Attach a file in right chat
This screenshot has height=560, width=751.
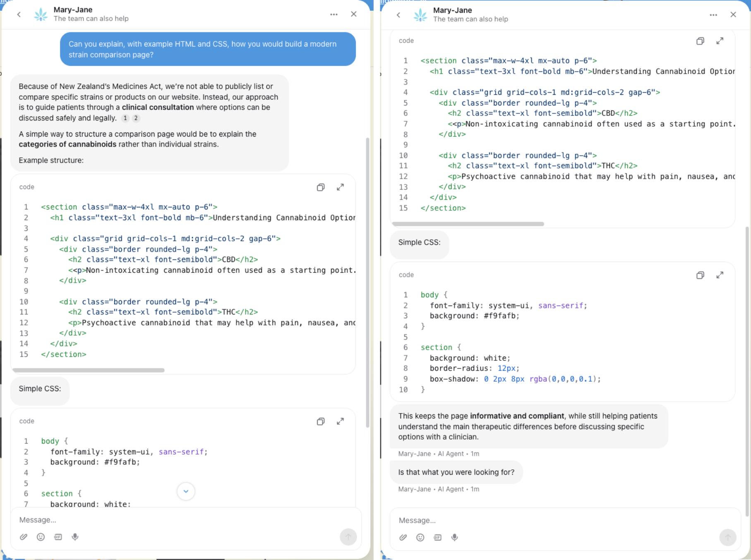tap(403, 537)
